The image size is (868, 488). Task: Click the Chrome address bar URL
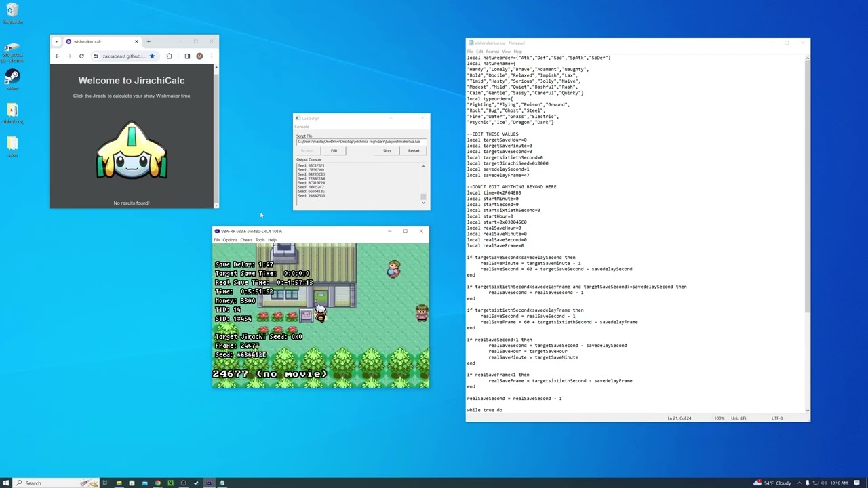pyautogui.click(x=123, y=56)
